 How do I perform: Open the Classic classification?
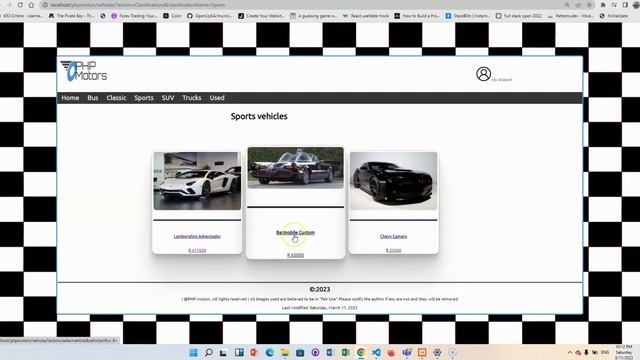click(x=116, y=98)
